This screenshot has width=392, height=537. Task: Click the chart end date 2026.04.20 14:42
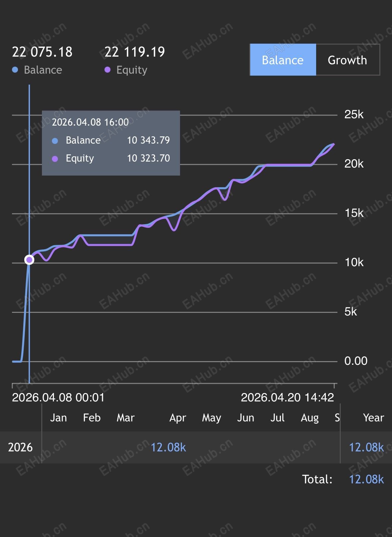point(287,397)
